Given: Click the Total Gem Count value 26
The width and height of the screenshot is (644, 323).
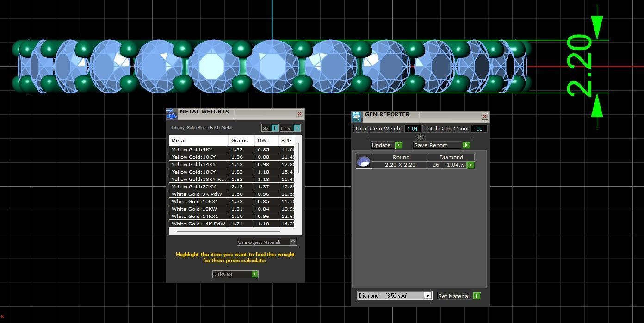Looking at the screenshot, I should point(479,129).
